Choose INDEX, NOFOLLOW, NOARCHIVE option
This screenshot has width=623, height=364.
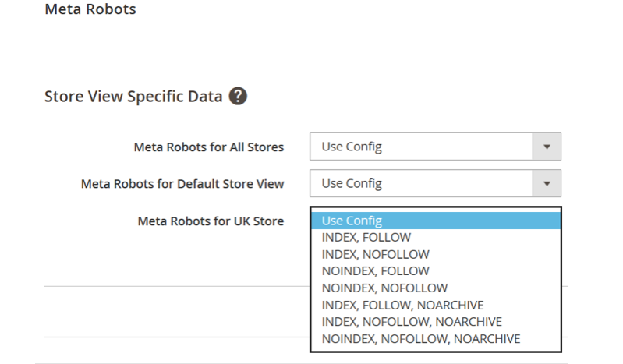click(436, 322)
